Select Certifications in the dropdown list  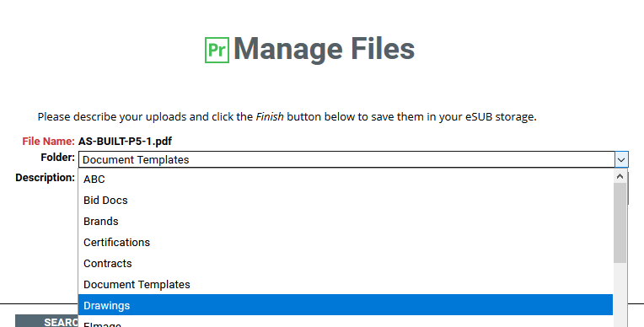coord(346,243)
